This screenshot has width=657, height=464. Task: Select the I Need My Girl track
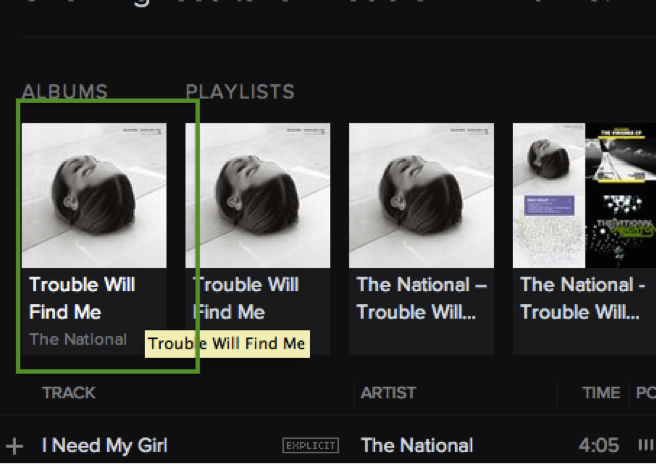104,445
